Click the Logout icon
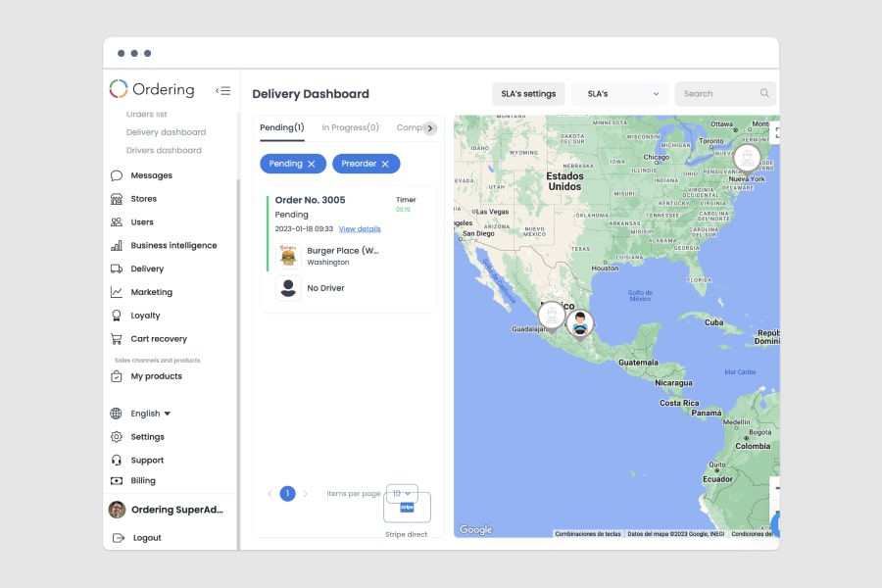Screen dimensions: 882x588 pos(119,538)
